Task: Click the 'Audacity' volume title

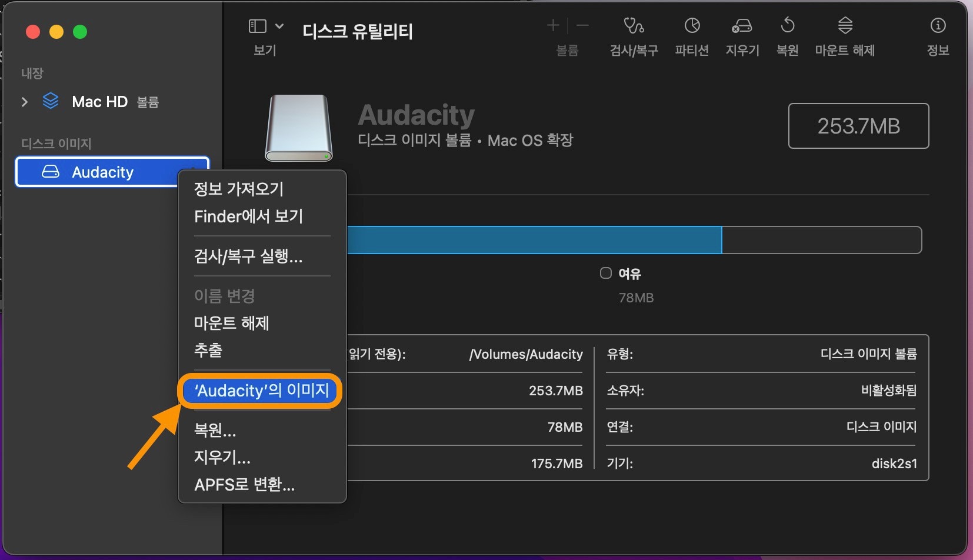Action: coord(416,115)
